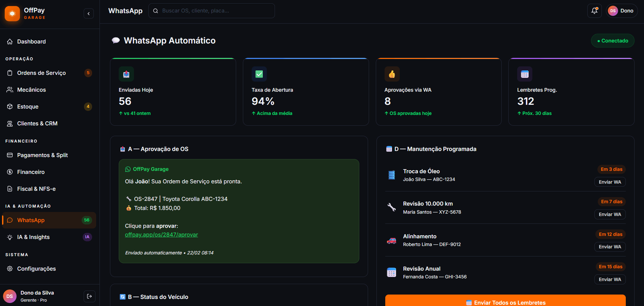Send WA reminder for Revisão Anual
This screenshot has height=306, width=644.
(x=610, y=279)
